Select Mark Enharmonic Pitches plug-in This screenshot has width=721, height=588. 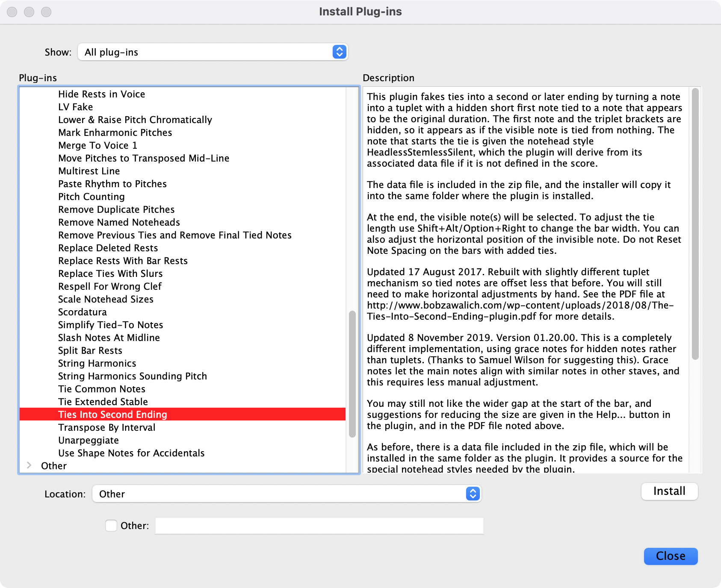click(115, 132)
